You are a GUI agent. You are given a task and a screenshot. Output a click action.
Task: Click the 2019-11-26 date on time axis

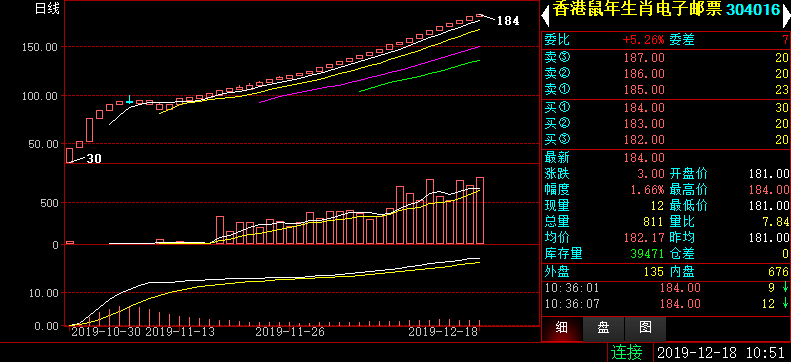(x=290, y=332)
